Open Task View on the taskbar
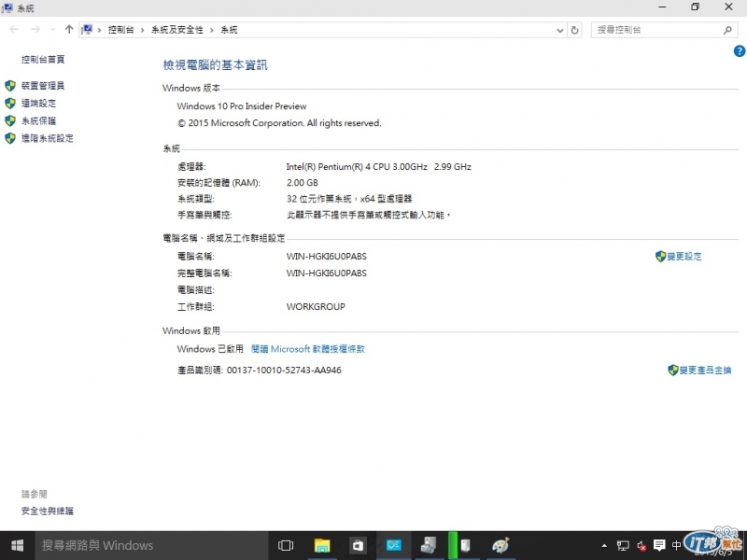The image size is (747, 560). pyautogui.click(x=286, y=546)
